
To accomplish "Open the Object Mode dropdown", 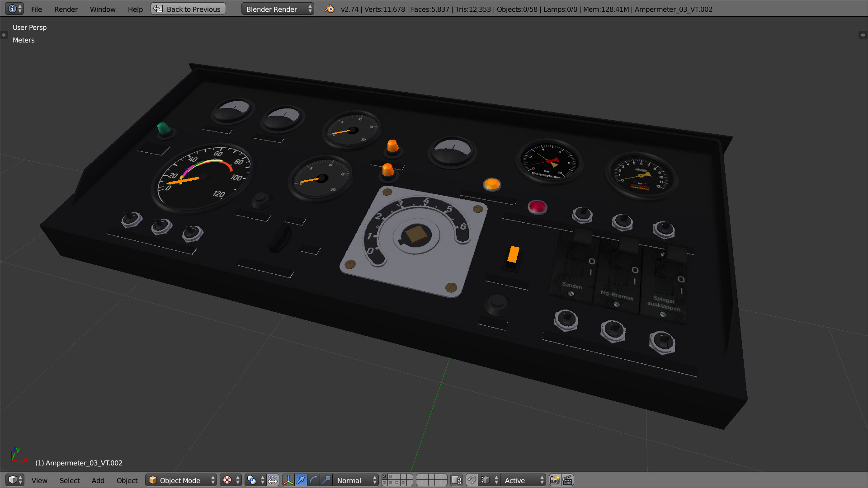I will pos(181,480).
